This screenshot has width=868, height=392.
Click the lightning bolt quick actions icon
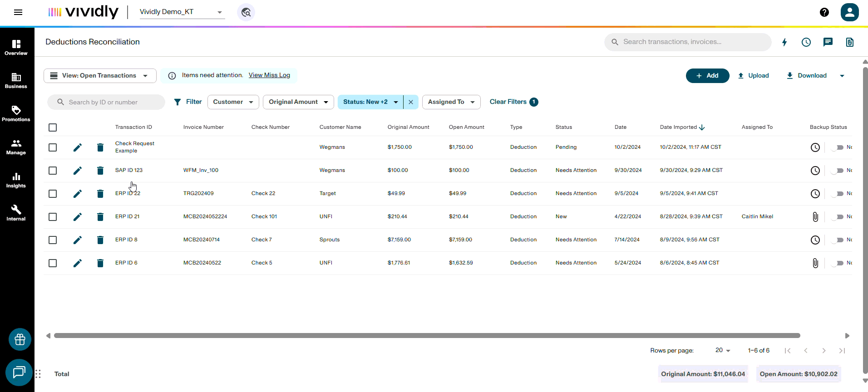point(784,42)
